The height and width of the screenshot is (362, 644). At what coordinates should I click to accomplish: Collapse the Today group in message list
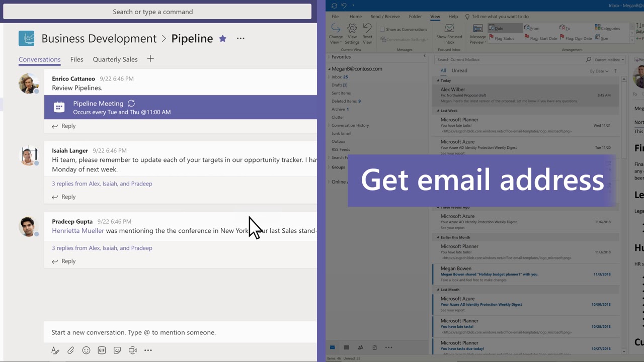click(x=438, y=80)
